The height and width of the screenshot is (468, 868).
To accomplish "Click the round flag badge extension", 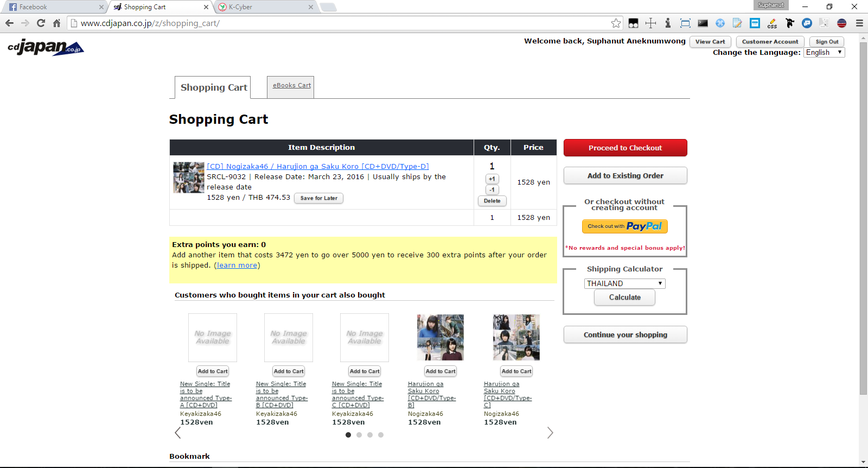I will pyautogui.click(x=841, y=23).
